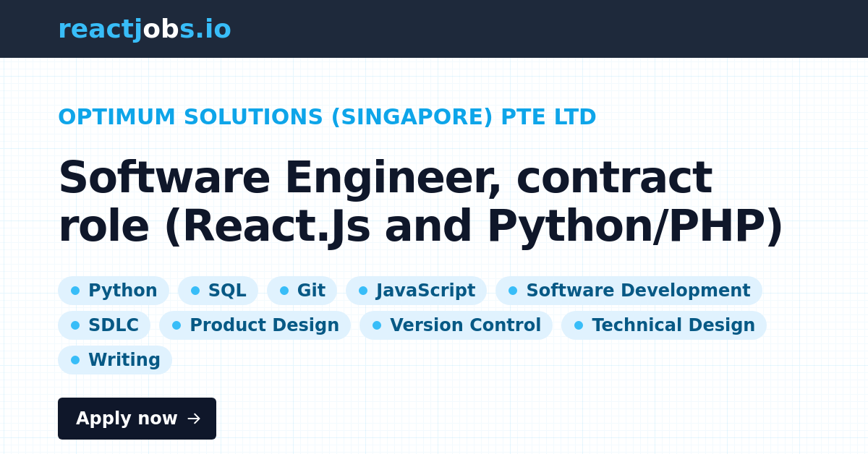Click the Git skill pill
The height and width of the screenshot is (454, 868).
pos(302,291)
